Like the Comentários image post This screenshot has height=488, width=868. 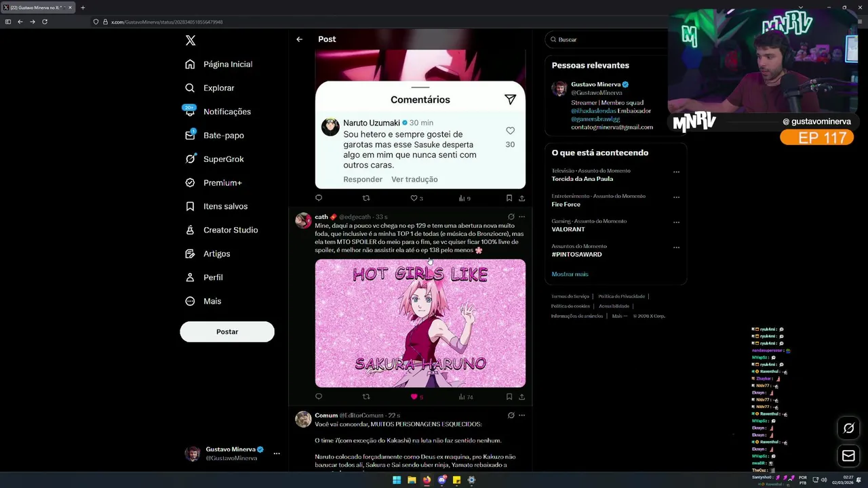click(414, 198)
